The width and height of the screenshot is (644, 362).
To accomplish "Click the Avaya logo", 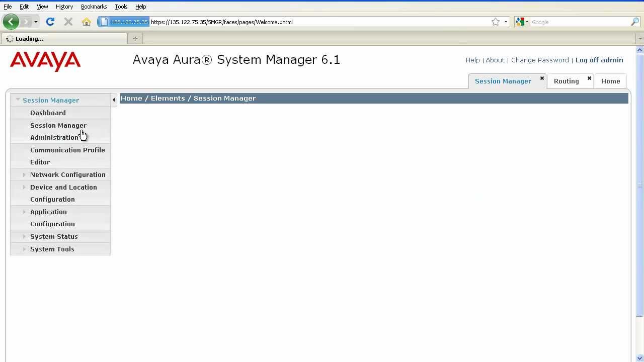I will tap(45, 61).
